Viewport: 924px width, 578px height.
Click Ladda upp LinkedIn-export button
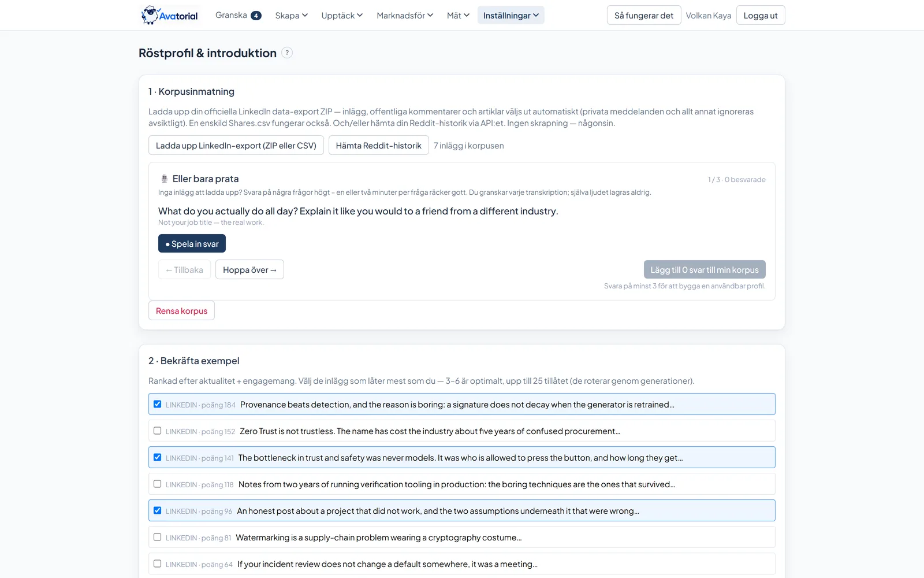coord(236,146)
